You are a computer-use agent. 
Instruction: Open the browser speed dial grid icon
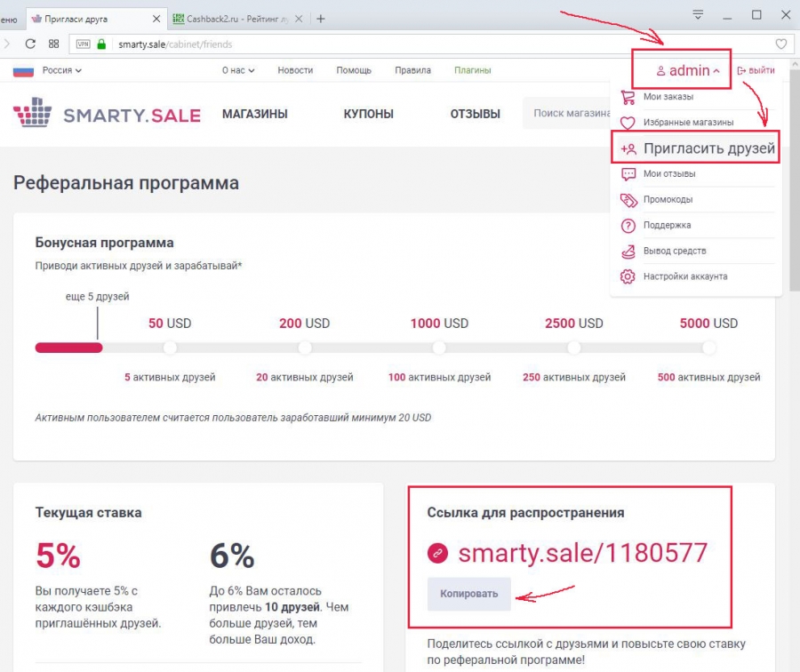53,44
